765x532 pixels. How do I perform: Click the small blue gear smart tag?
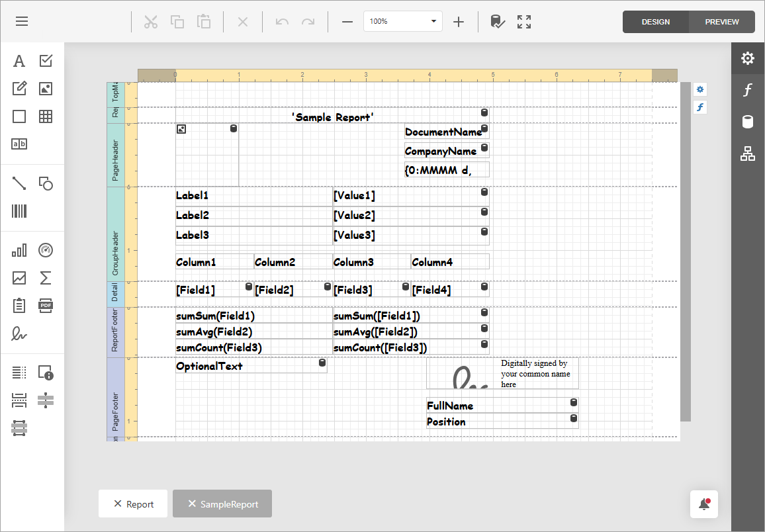click(700, 89)
